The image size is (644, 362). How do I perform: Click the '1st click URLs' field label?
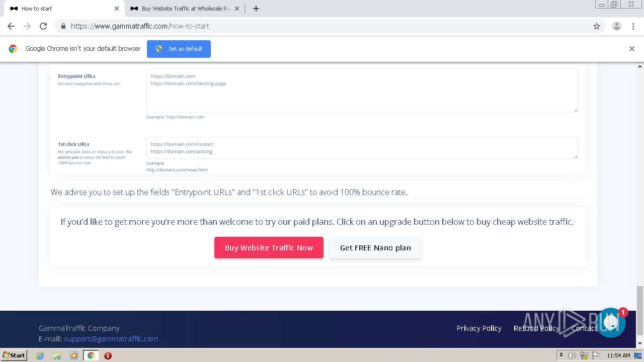pyautogui.click(x=73, y=144)
